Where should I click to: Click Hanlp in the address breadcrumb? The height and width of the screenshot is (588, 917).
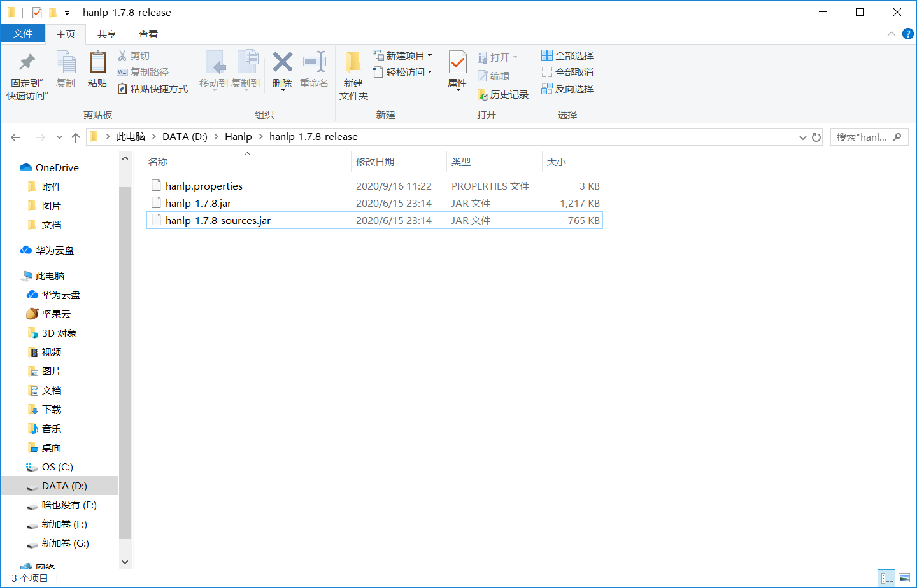[238, 137]
